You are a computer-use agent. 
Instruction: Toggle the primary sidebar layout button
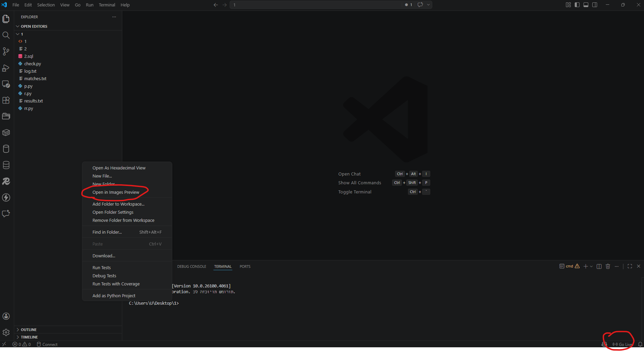[577, 5]
